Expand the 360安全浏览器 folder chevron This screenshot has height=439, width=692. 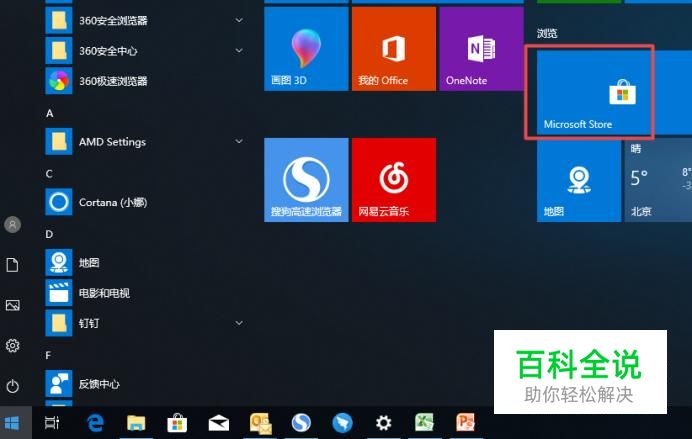point(239,20)
